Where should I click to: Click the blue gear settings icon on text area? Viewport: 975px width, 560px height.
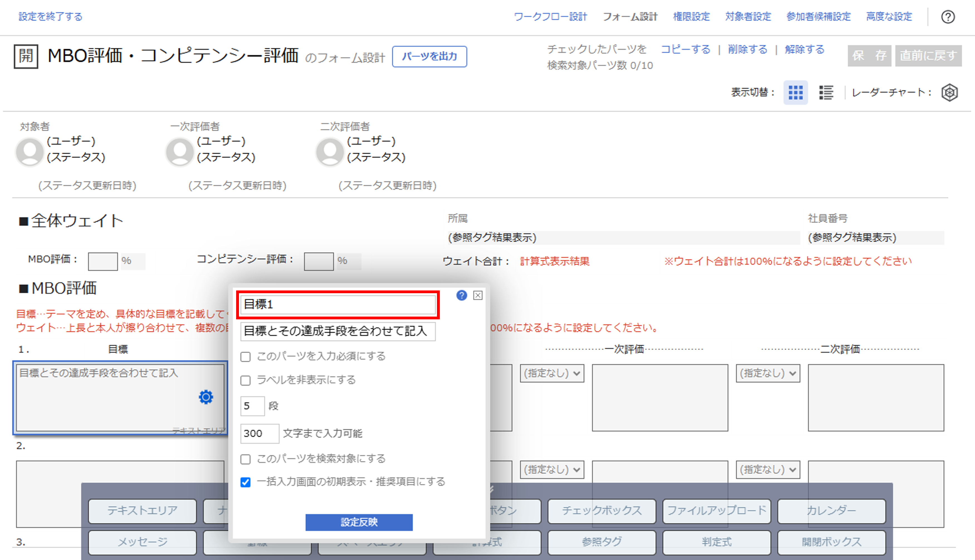click(x=206, y=397)
